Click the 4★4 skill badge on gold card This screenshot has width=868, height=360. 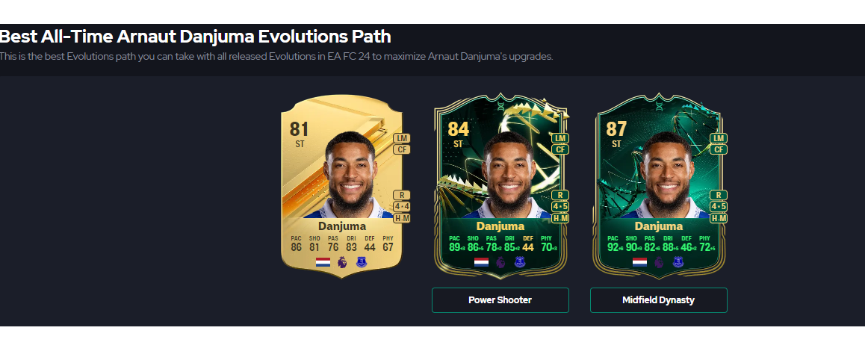(x=402, y=207)
